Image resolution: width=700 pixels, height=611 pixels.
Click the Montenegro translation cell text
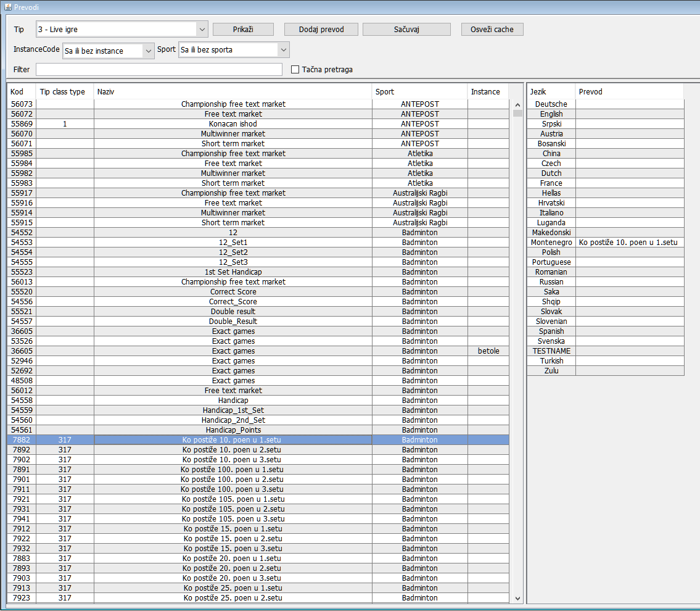point(628,242)
